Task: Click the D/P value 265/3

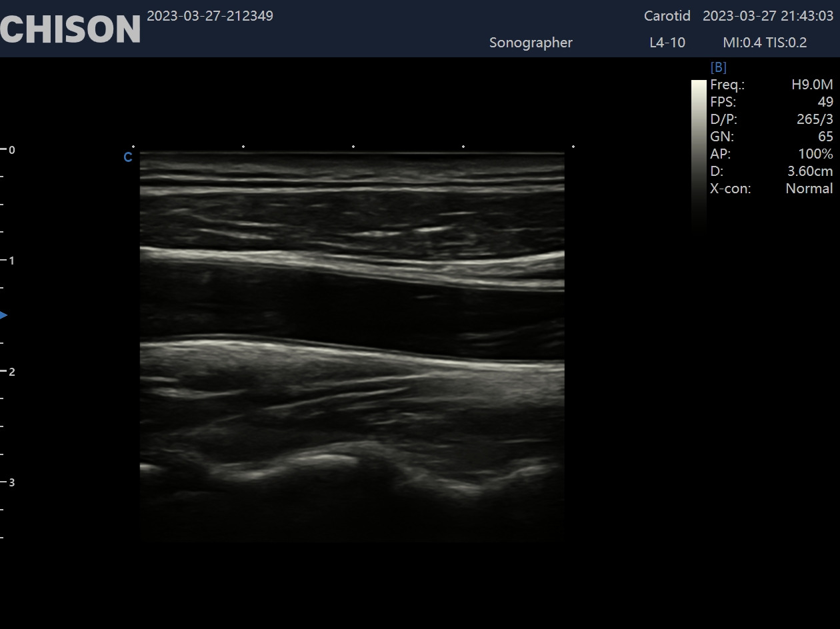Action: (815, 119)
